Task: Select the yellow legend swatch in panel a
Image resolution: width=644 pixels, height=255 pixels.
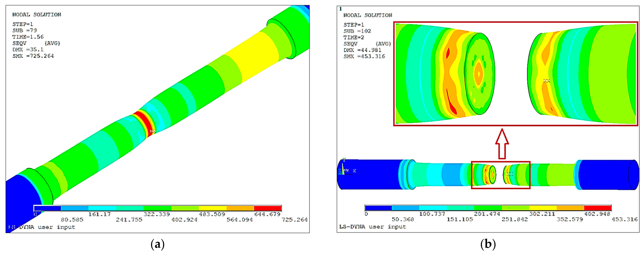Action: click(212, 208)
